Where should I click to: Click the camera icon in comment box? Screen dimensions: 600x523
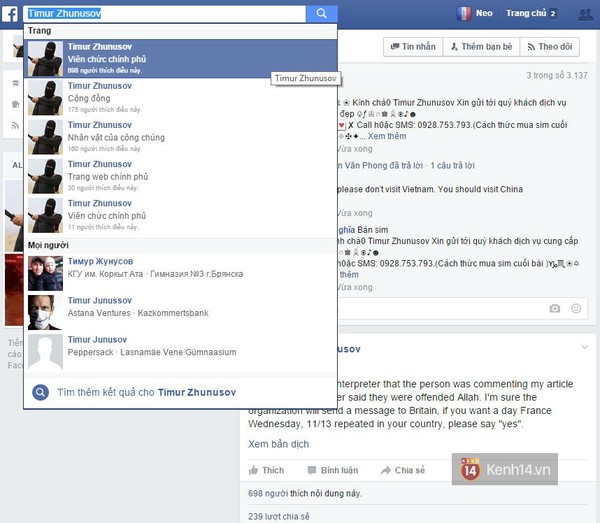coord(554,308)
